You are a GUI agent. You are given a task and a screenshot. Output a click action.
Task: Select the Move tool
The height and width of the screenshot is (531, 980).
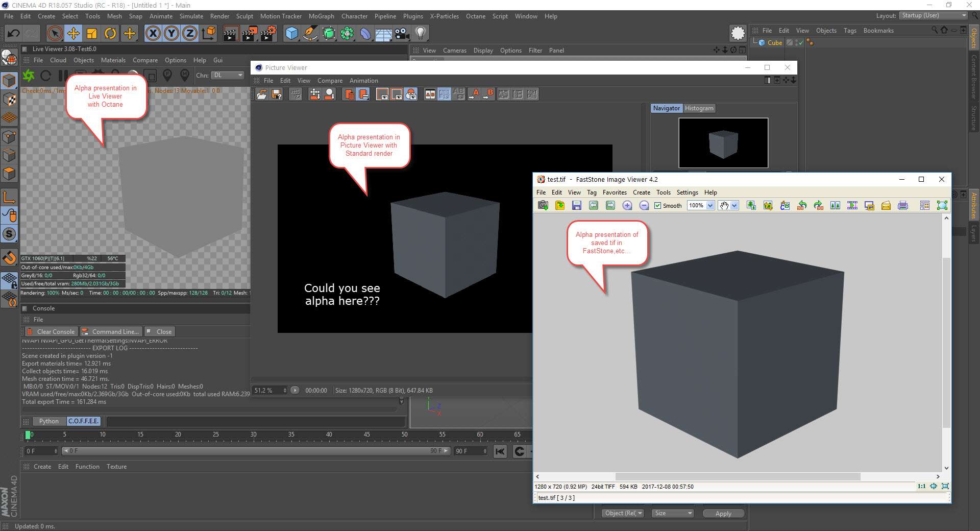pos(73,34)
